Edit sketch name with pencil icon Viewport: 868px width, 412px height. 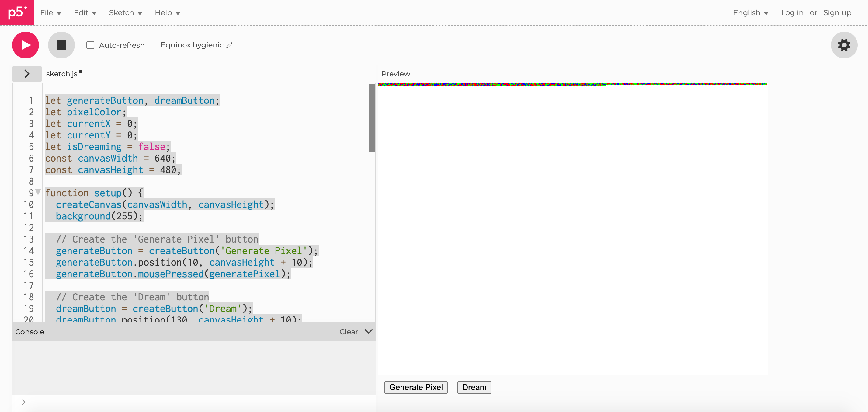pos(229,45)
